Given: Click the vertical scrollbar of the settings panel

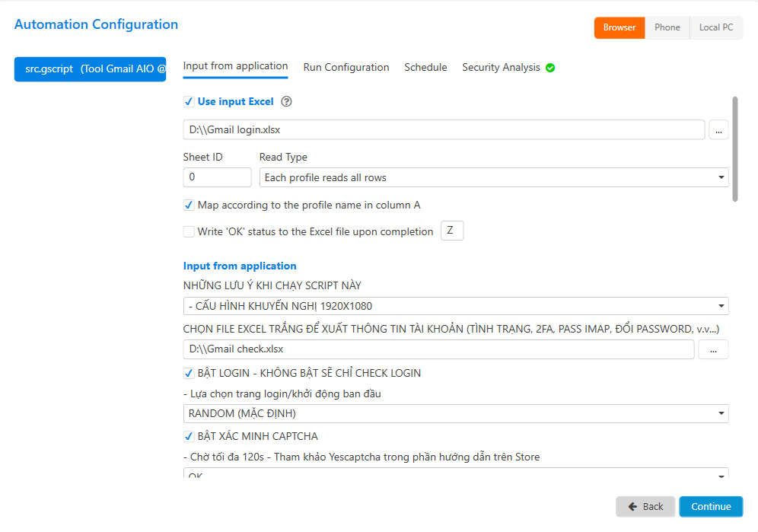Looking at the screenshot, I should pyautogui.click(x=734, y=148).
